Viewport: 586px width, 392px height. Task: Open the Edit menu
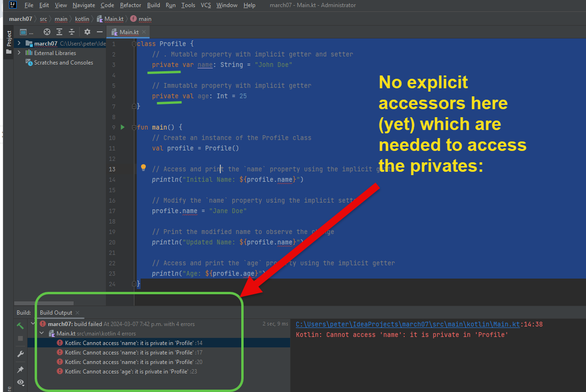pyautogui.click(x=44, y=5)
